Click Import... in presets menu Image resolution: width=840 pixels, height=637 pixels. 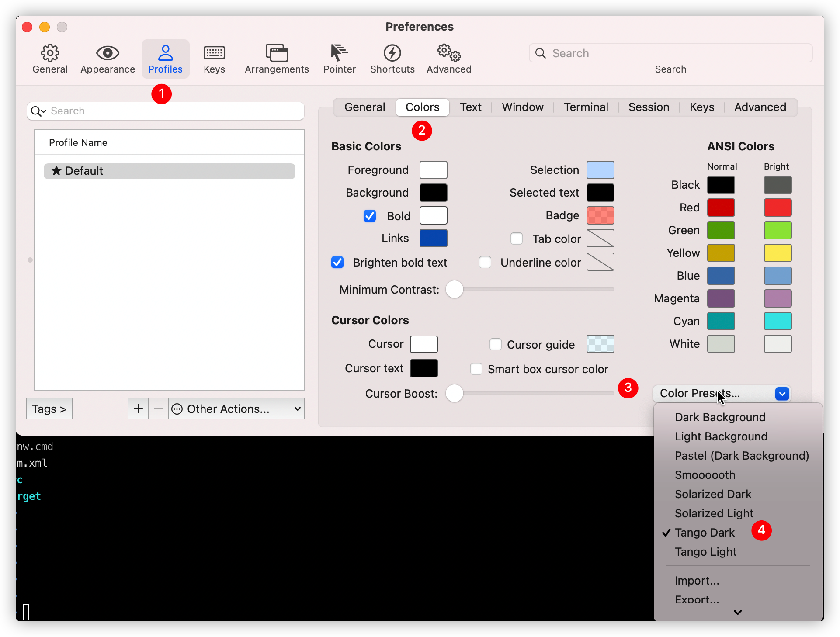click(x=738, y=581)
